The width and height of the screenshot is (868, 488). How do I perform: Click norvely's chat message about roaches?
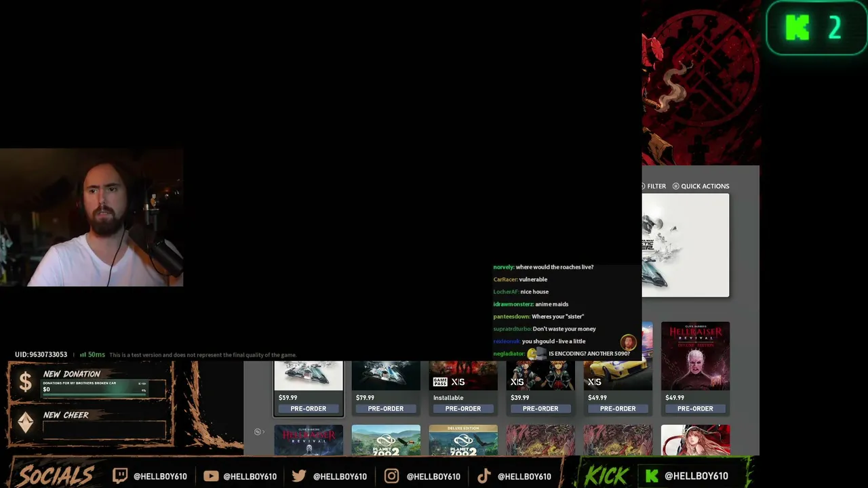[543, 267]
